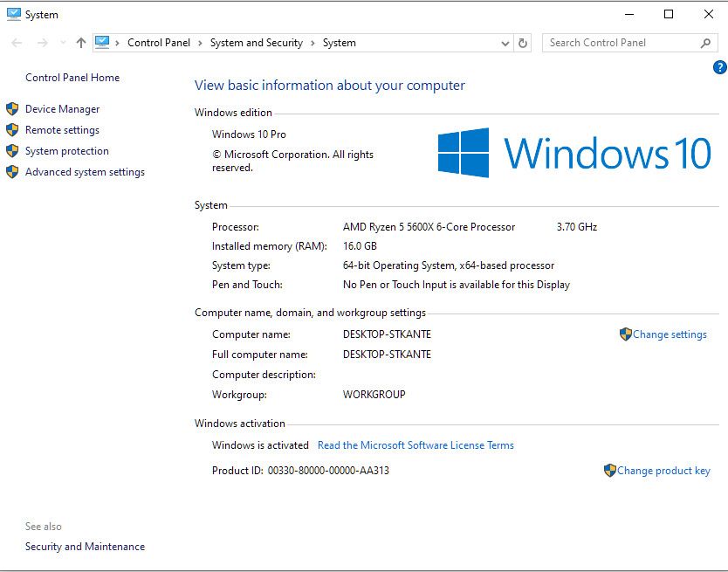Select Control Panel in the breadcrumb
728x572 pixels.
pyautogui.click(x=159, y=43)
